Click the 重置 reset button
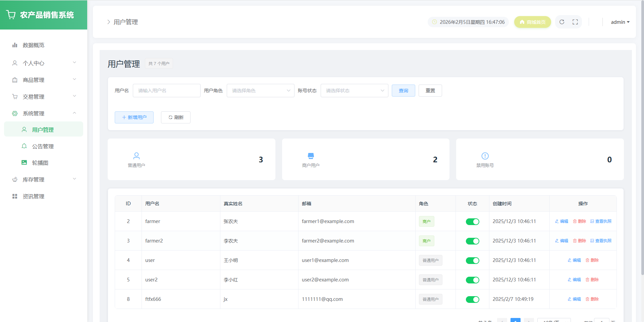This screenshot has width=644, height=322. [x=430, y=91]
